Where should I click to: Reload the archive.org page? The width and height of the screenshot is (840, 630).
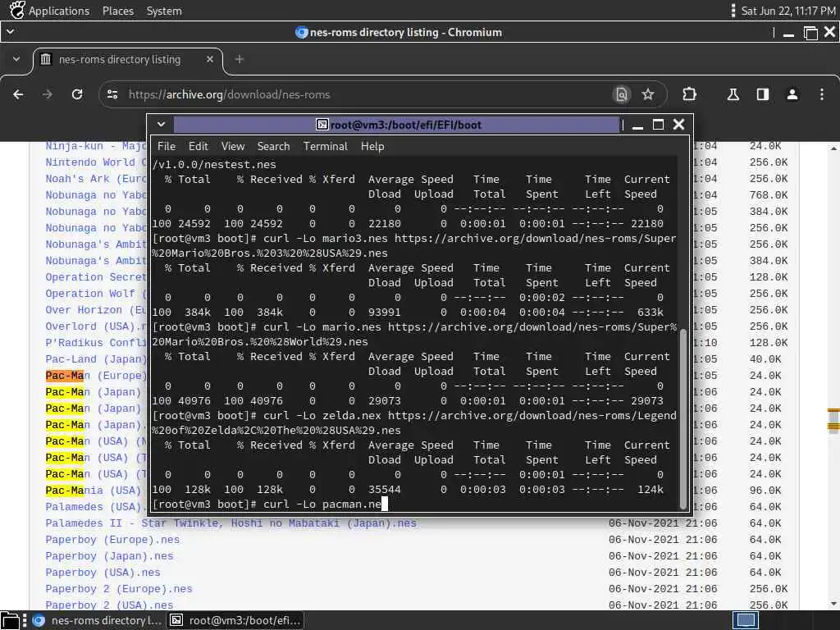coord(77,95)
